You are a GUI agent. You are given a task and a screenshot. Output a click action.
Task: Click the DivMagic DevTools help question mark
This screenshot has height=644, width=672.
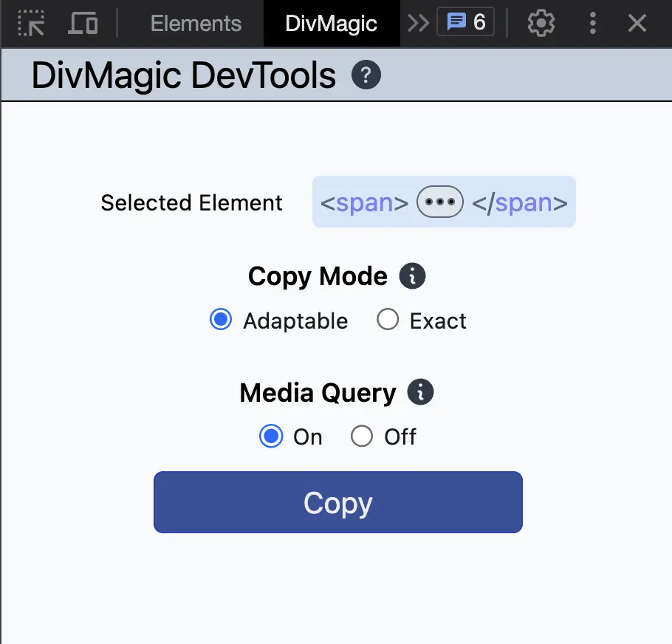pyautogui.click(x=366, y=75)
